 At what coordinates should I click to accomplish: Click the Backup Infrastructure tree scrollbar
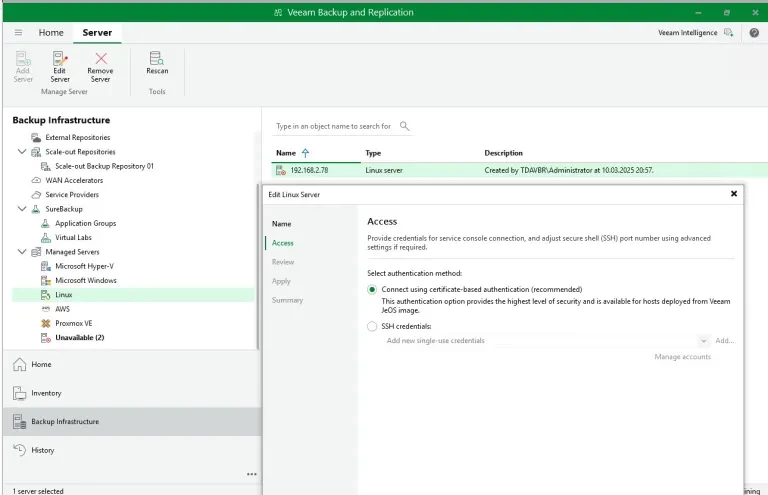click(258, 267)
